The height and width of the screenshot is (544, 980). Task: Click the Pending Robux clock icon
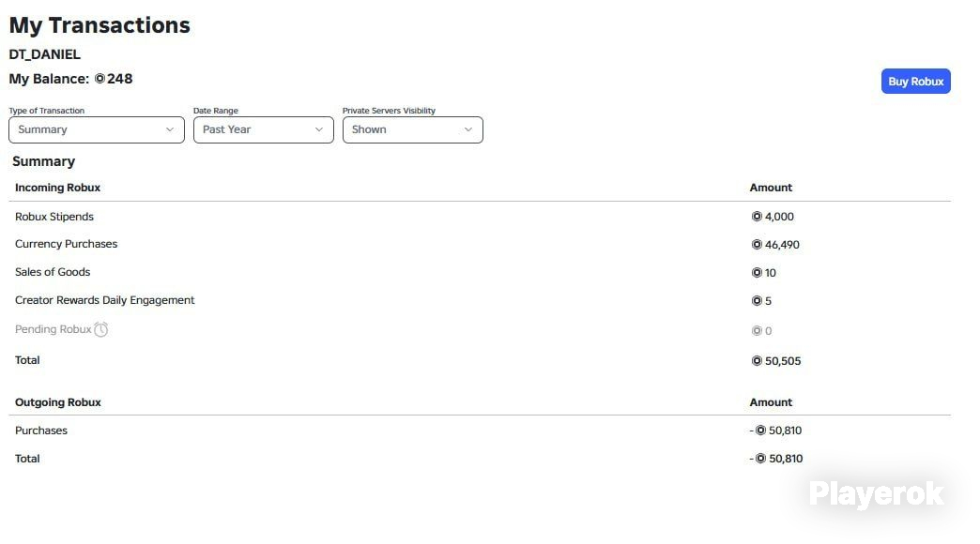click(101, 329)
